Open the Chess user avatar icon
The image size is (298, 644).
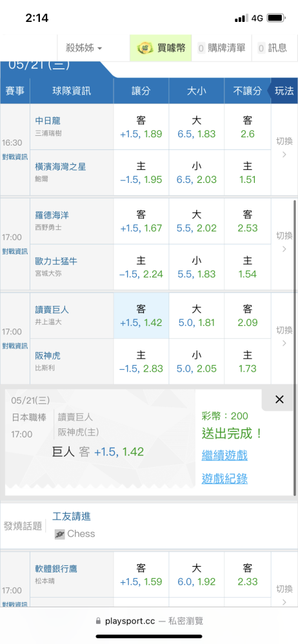(x=60, y=534)
